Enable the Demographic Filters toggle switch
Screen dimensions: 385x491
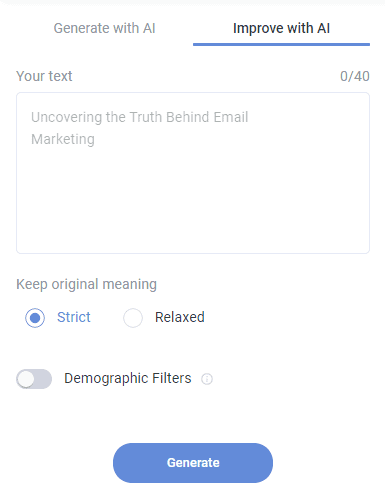(x=34, y=379)
